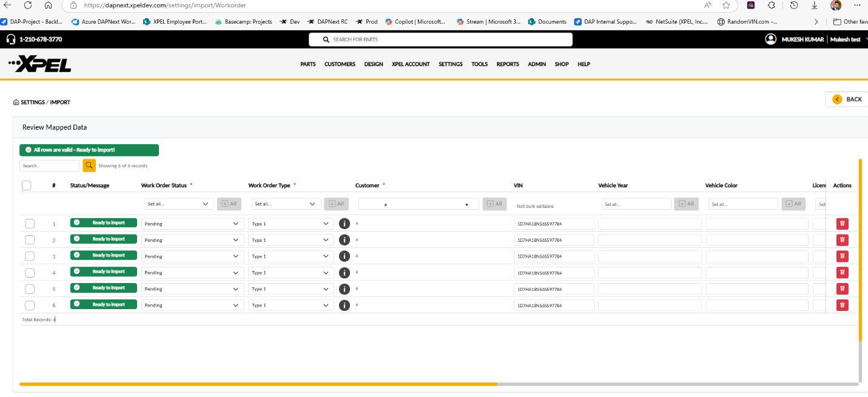Image resolution: width=868 pixels, height=397 pixels.
Task: Open the XPEL ACCOUNT menu
Action: (411, 64)
